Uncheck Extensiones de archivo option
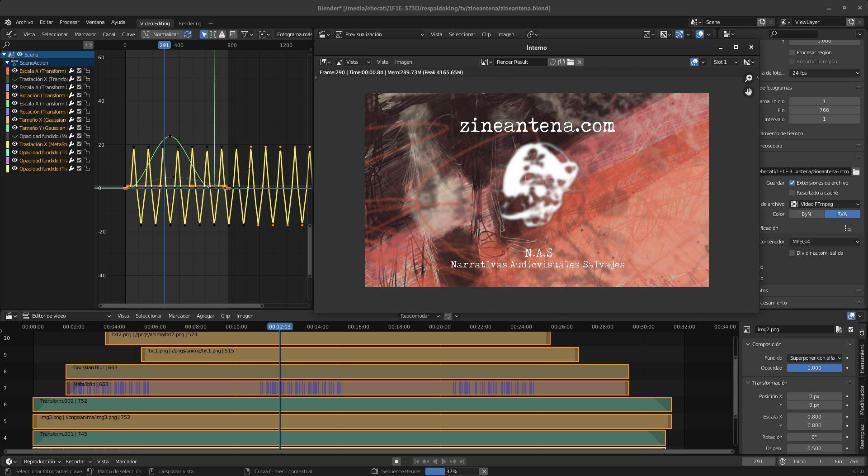This screenshot has width=868, height=476. (x=792, y=183)
